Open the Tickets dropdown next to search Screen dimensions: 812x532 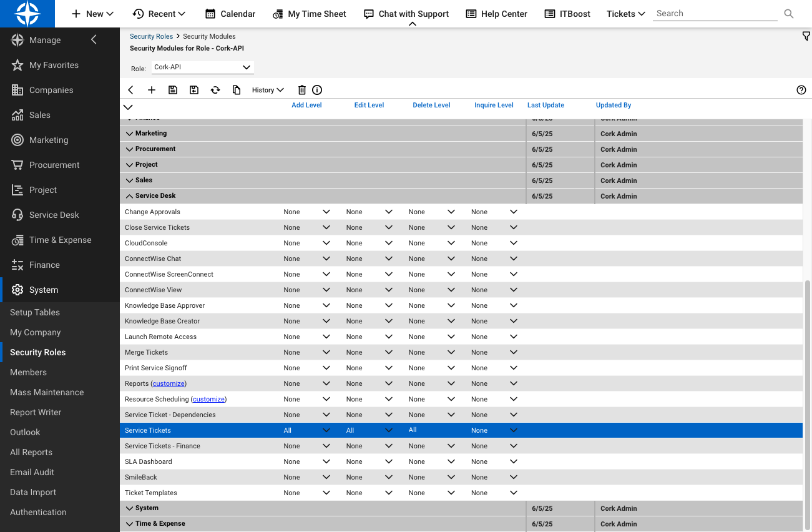(626, 14)
